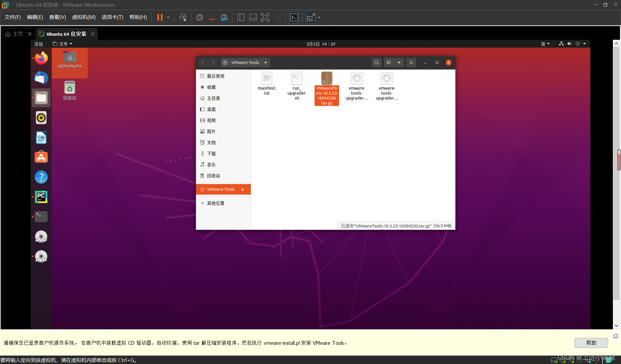
Task: Open Firefox from the Ubuntu dock
Action: click(41, 58)
